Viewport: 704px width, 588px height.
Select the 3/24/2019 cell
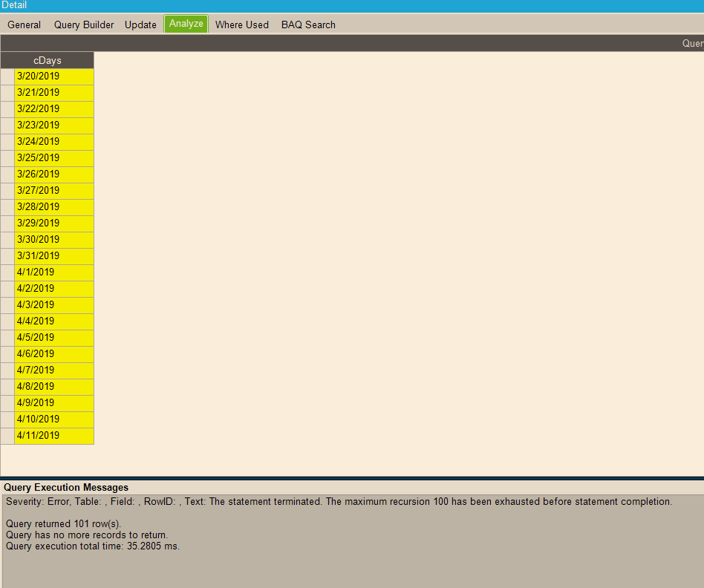click(x=54, y=141)
